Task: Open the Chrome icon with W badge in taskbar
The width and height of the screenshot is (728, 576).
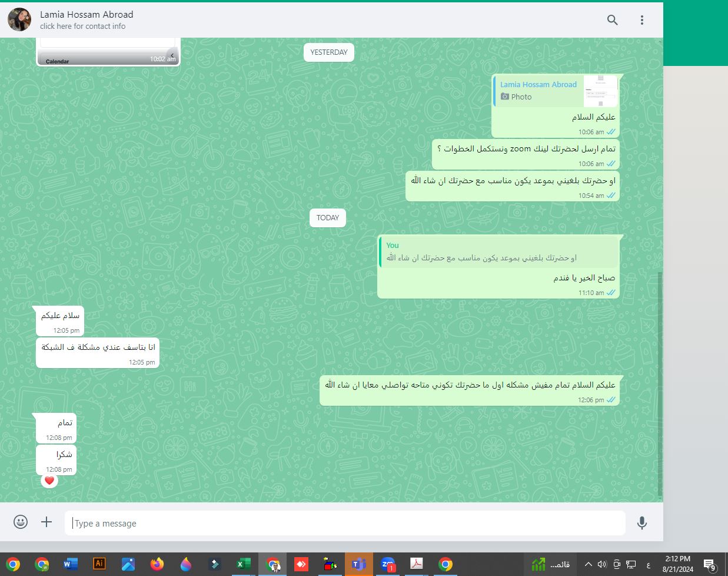Action: point(42,564)
